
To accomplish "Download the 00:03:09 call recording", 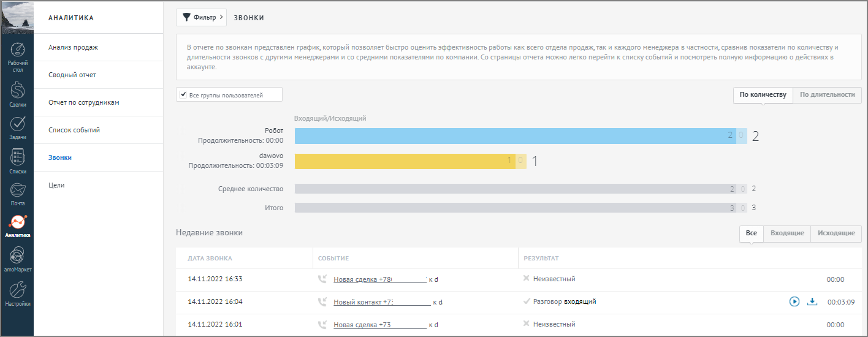I will (812, 301).
